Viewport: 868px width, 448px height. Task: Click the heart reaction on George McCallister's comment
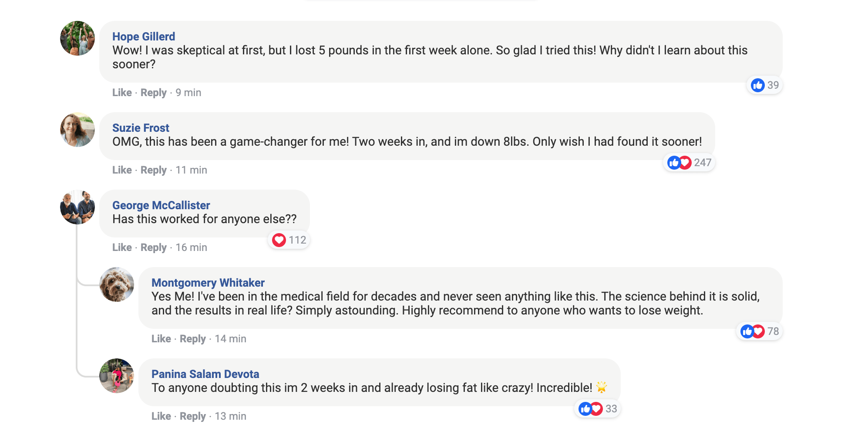pyautogui.click(x=279, y=240)
